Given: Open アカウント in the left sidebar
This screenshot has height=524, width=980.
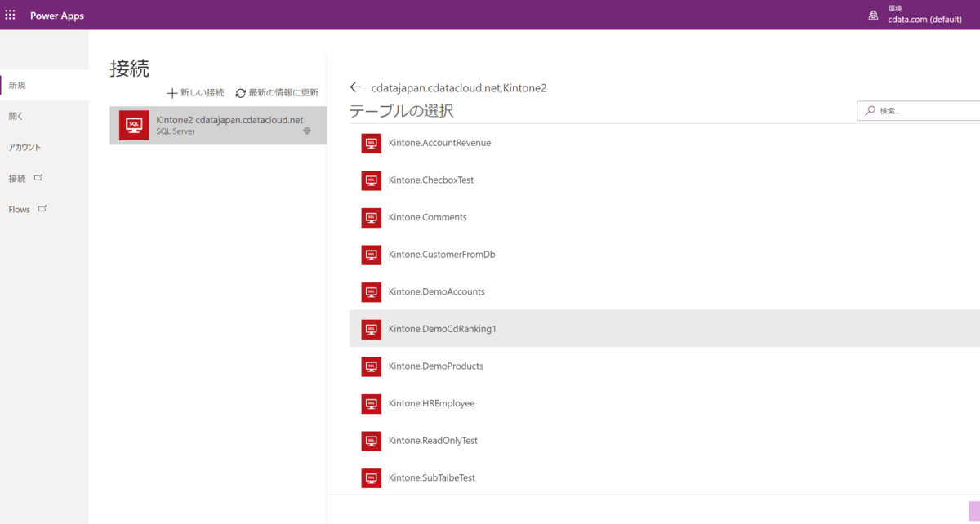Looking at the screenshot, I should (x=44, y=147).
